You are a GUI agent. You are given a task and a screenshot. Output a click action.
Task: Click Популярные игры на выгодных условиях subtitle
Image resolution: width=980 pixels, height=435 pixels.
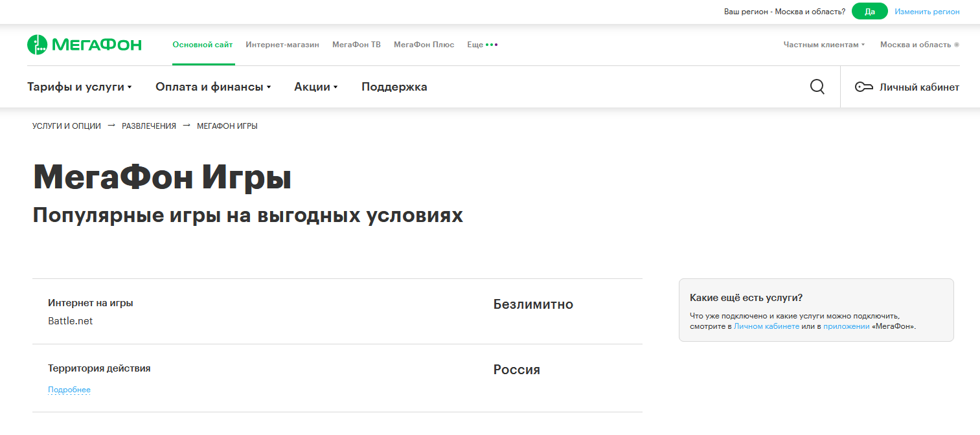click(x=248, y=216)
